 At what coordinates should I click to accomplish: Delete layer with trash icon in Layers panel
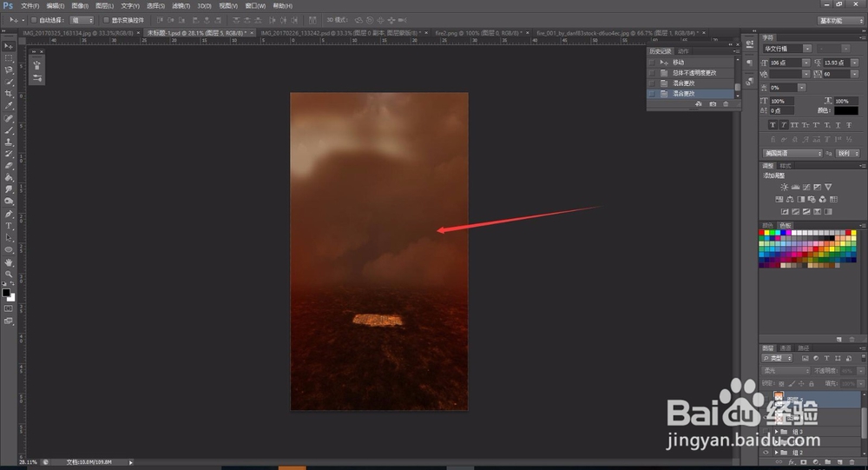[x=852, y=461]
